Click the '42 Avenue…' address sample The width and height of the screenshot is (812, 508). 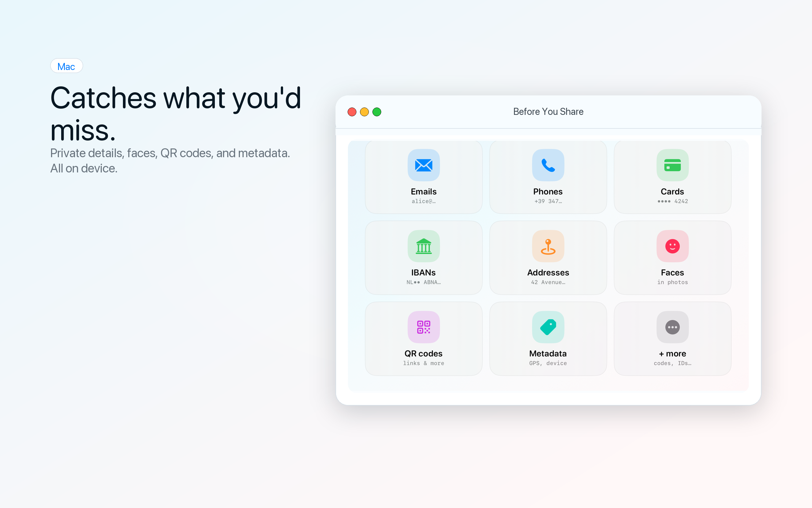[548, 282]
